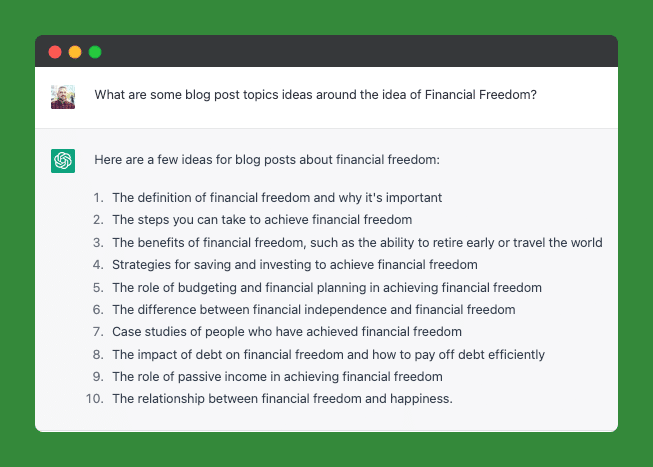This screenshot has width=653, height=467.
Task: Click the impact of debt list item
Action: coord(328,354)
